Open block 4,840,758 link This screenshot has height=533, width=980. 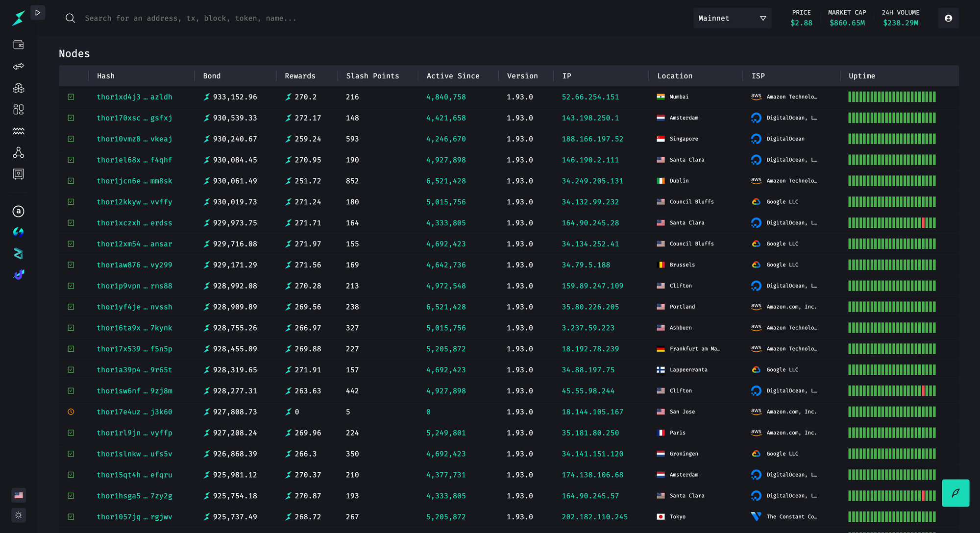pos(446,97)
